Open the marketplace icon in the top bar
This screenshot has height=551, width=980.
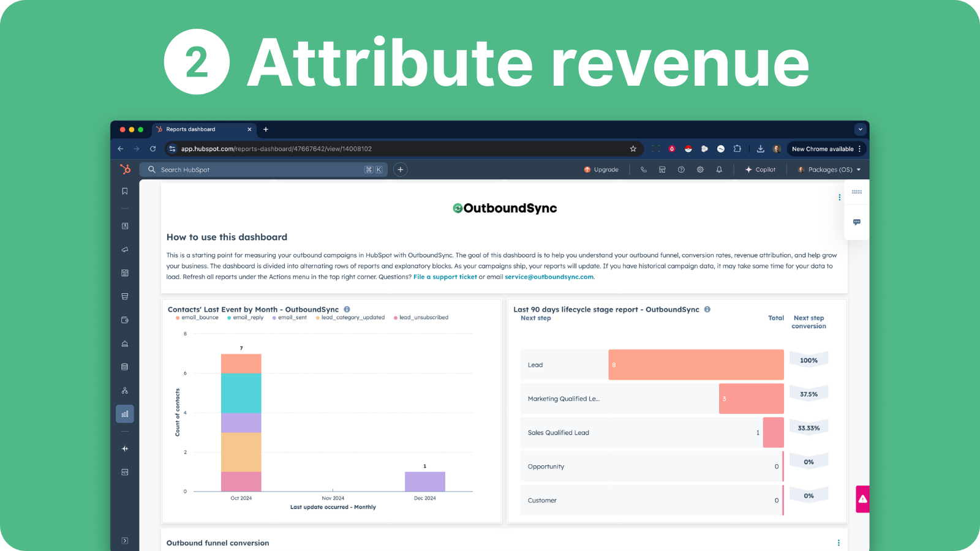tap(662, 170)
